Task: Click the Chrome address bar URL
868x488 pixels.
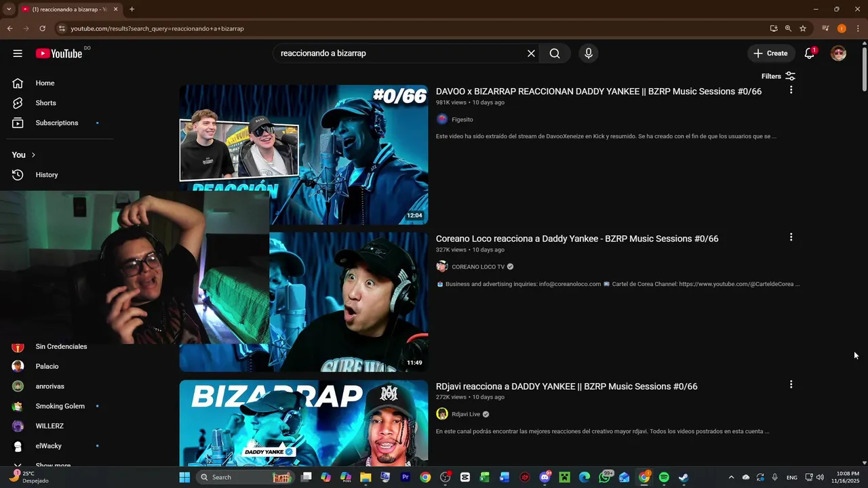Action: tap(157, 28)
